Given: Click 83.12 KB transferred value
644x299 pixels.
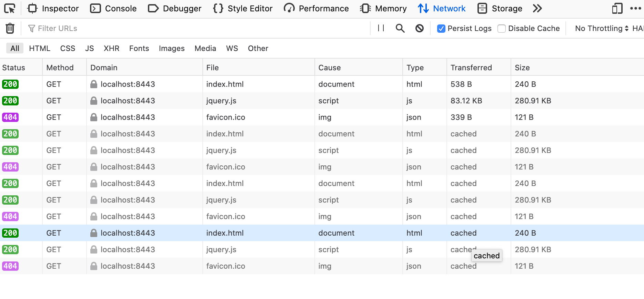Looking at the screenshot, I should (x=466, y=101).
